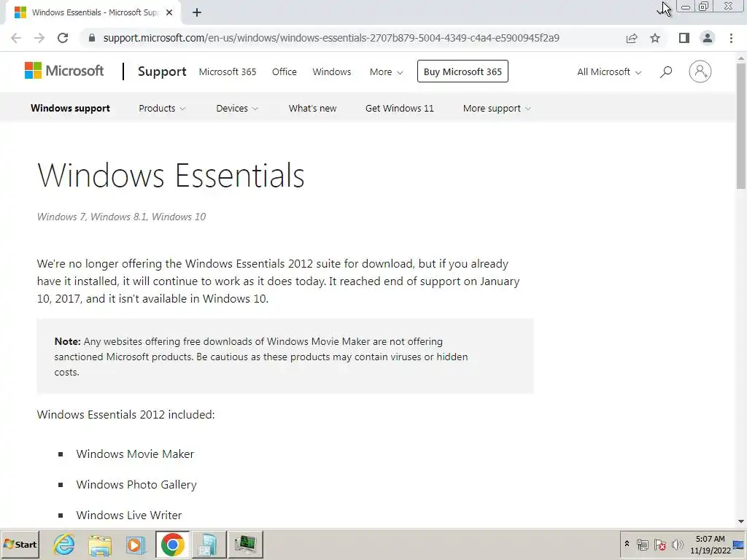Reload the page with the refresh icon
Screen dimensions: 747x560
tap(63, 38)
